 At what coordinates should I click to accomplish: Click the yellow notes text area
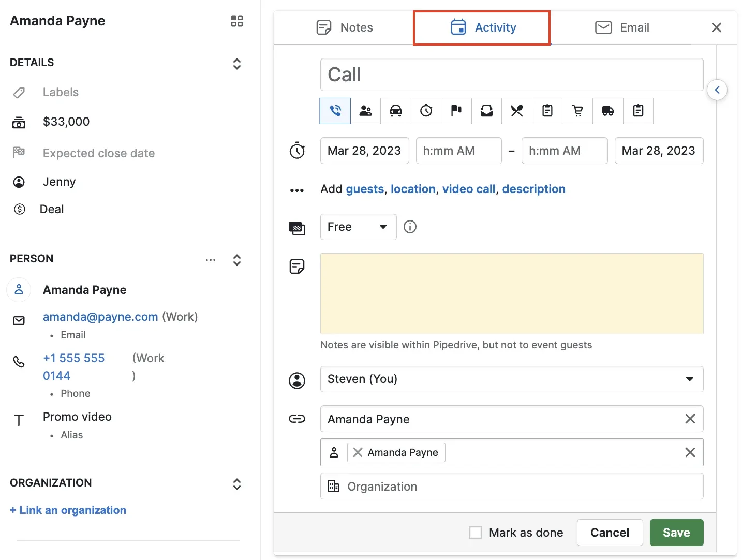pos(512,293)
